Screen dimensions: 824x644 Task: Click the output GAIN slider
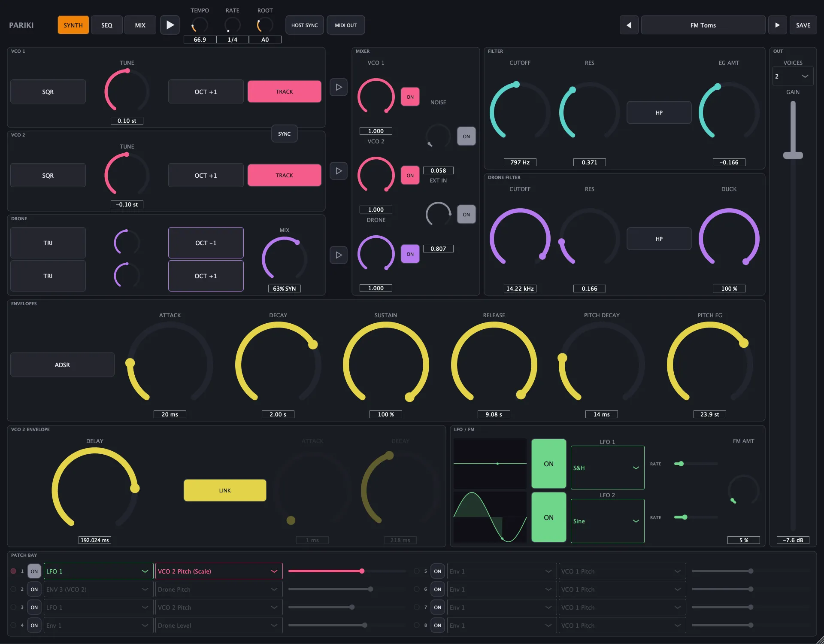(793, 316)
